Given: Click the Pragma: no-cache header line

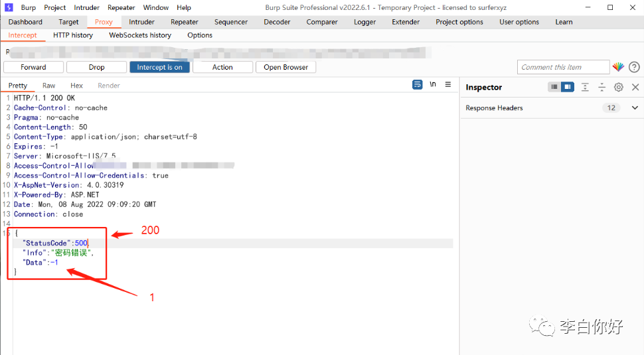Looking at the screenshot, I should click(46, 117).
